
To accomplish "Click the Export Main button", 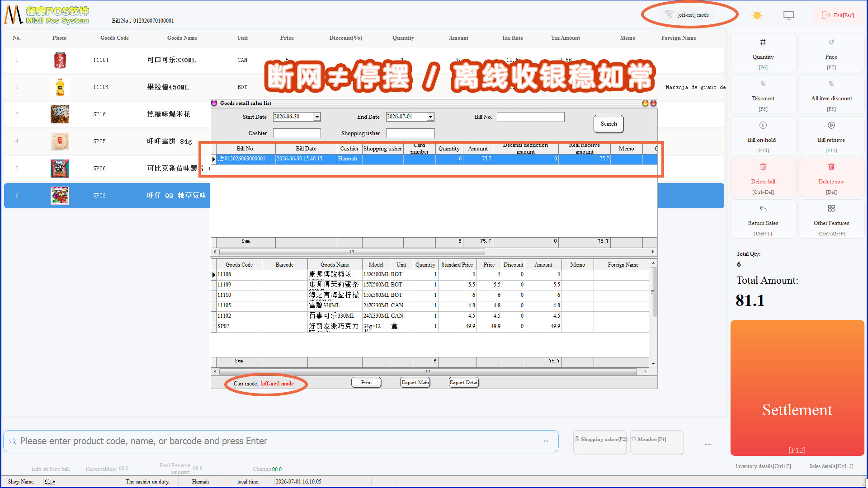I will 415,383.
